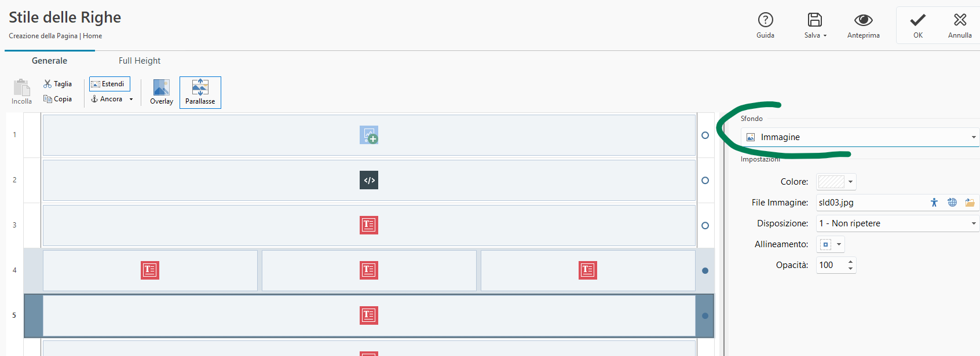Image resolution: width=980 pixels, height=356 pixels.
Task: Expand the Salva dropdown arrow
Action: (825, 36)
